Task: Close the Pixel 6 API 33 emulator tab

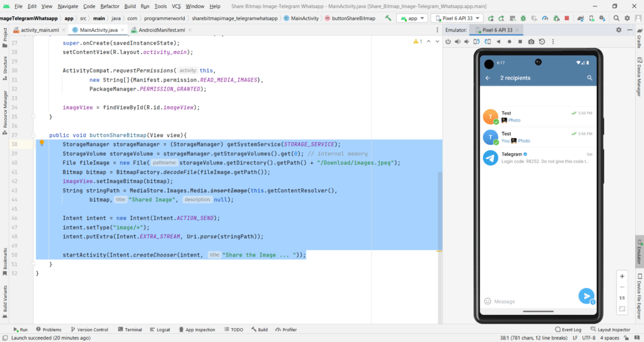Action: (x=517, y=30)
